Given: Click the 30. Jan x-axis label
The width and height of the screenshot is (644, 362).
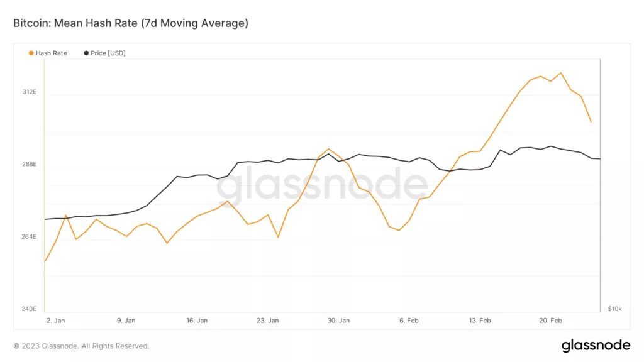Looking at the screenshot, I should tap(338, 321).
